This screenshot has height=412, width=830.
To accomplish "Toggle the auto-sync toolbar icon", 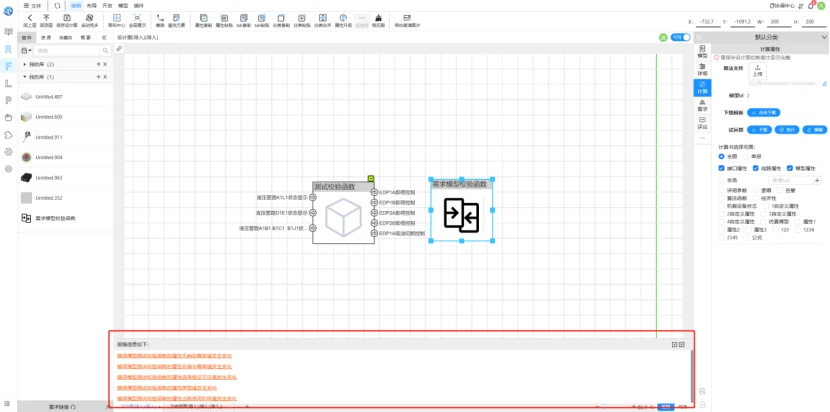I will 89,20.
